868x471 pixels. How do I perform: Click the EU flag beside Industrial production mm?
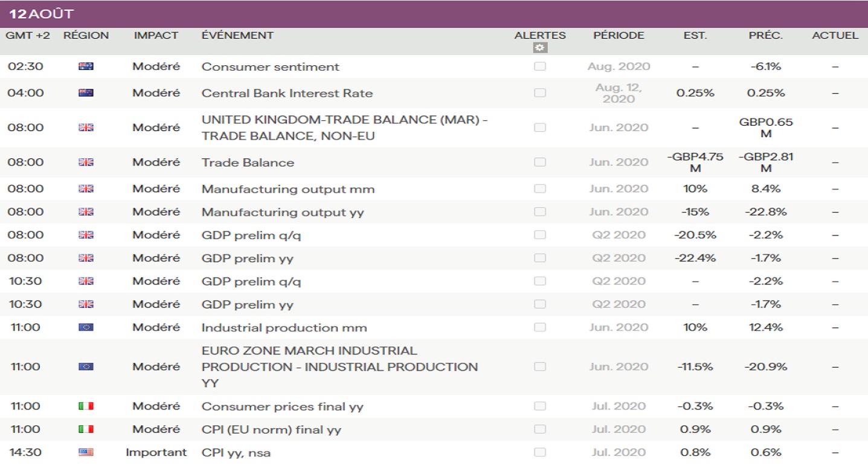pos(86,327)
